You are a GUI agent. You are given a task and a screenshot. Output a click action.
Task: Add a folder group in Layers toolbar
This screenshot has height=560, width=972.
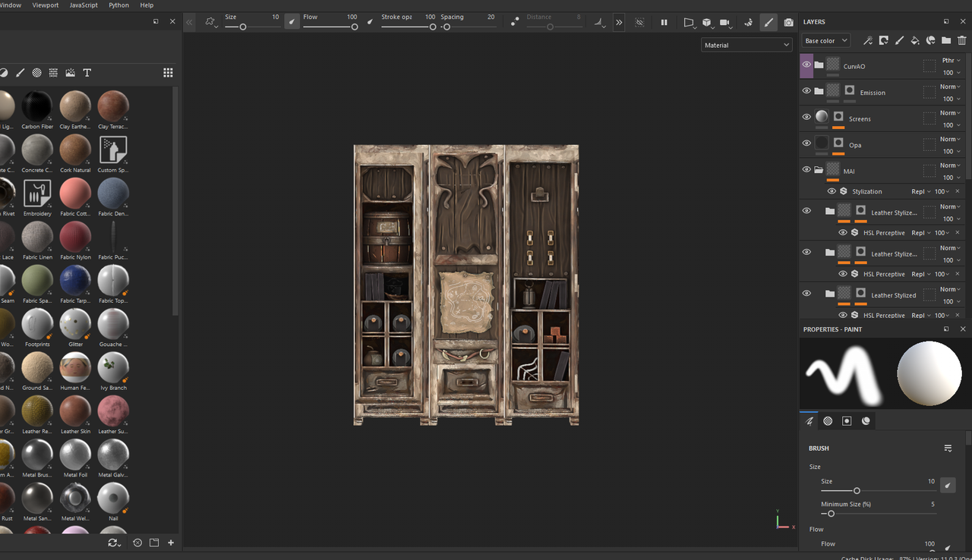(946, 41)
